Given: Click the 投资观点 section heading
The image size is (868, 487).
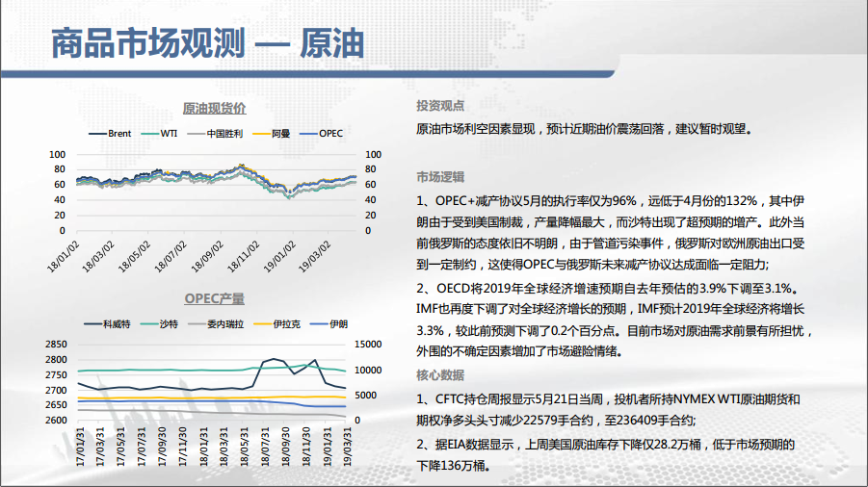Looking at the screenshot, I should click(x=440, y=106).
